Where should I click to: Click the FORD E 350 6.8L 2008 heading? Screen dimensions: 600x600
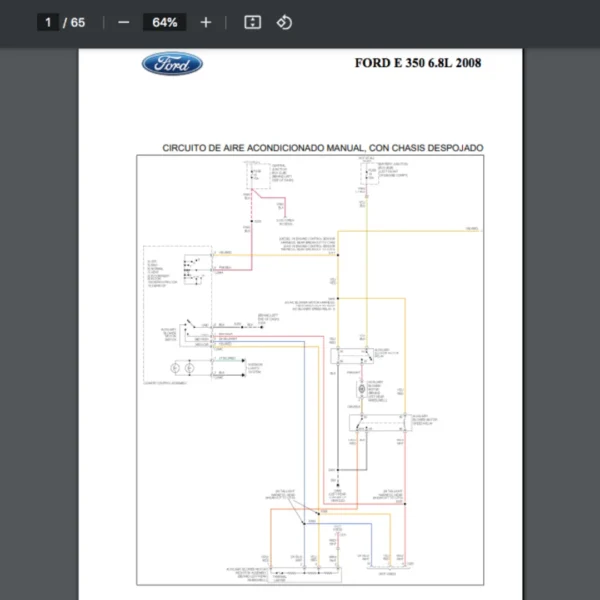pyautogui.click(x=417, y=63)
